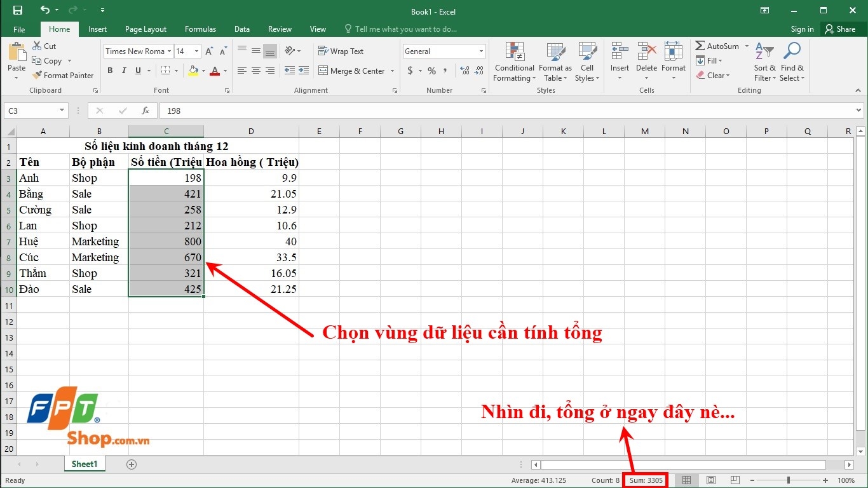Screen dimensions: 868x488
Task: Switch to the Formulas tab
Action: click(200, 29)
